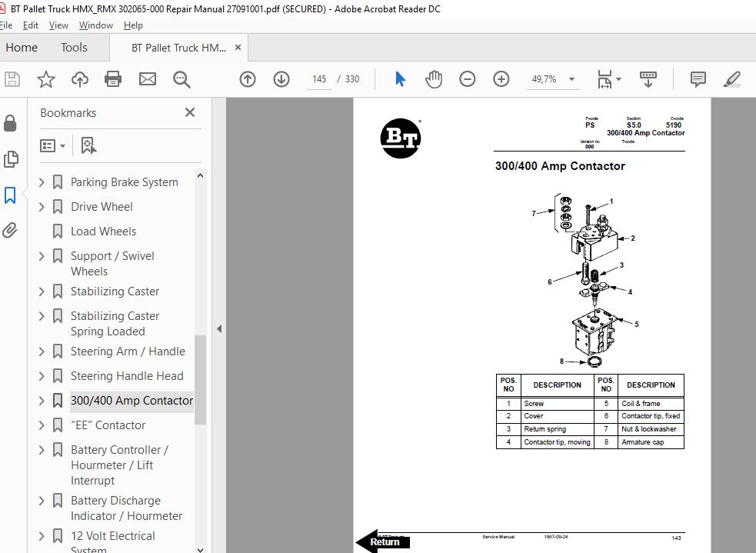Open Steering Handle Head bookmark

pos(127,376)
